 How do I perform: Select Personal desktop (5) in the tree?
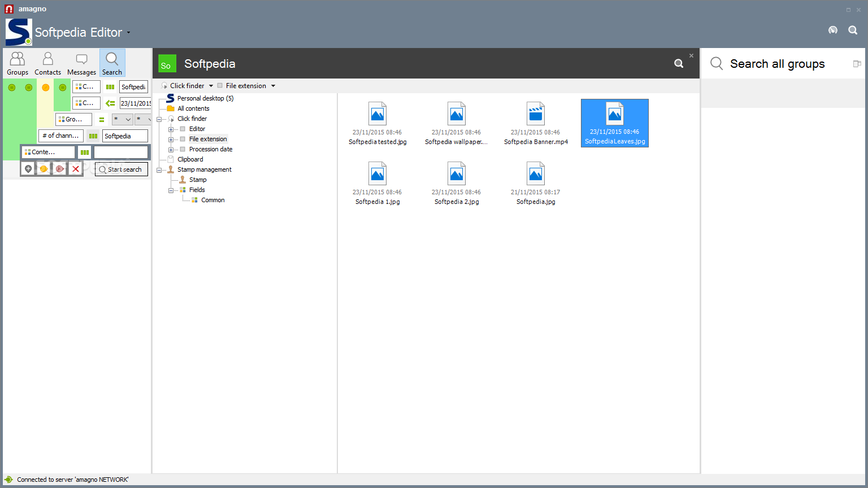[x=205, y=98]
